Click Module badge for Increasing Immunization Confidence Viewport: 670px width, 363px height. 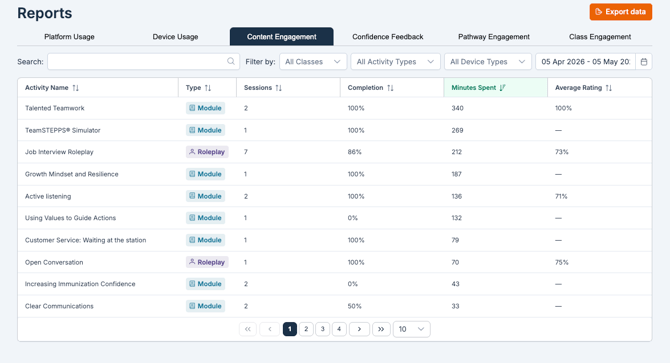[206, 284]
